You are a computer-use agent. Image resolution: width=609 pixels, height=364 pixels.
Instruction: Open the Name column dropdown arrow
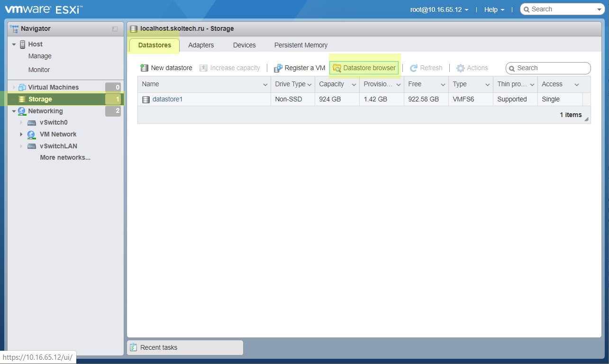point(265,84)
